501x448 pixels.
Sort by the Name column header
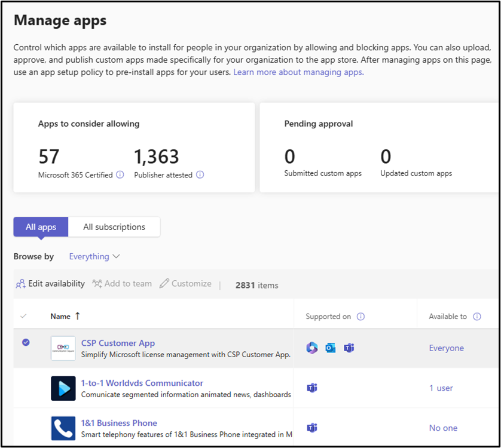pyautogui.click(x=60, y=317)
